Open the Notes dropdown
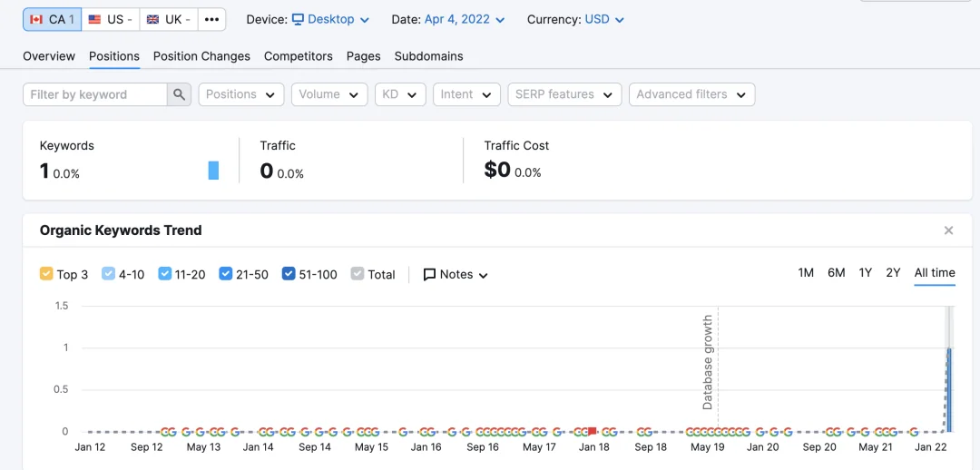This screenshot has height=470, width=980. click(456, 274)
